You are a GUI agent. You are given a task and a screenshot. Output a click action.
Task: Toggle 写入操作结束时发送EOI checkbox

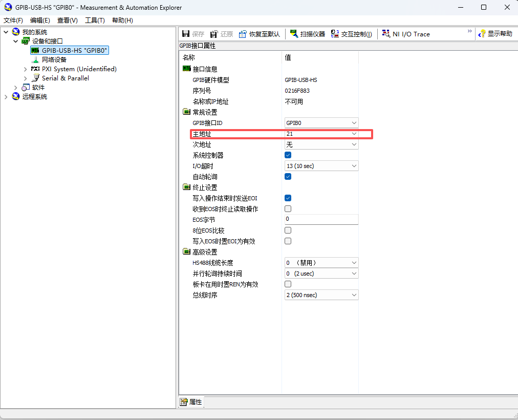point(288,198)
